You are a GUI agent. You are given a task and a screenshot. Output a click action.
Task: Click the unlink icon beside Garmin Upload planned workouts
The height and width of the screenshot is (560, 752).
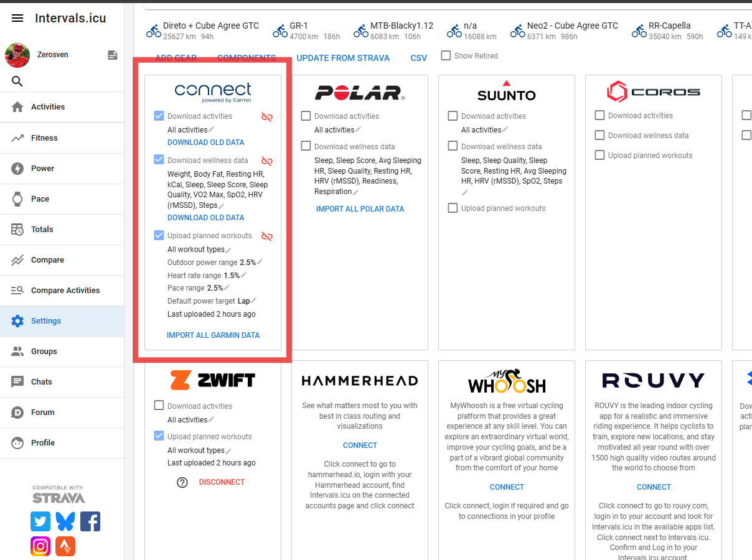point(267,236)
